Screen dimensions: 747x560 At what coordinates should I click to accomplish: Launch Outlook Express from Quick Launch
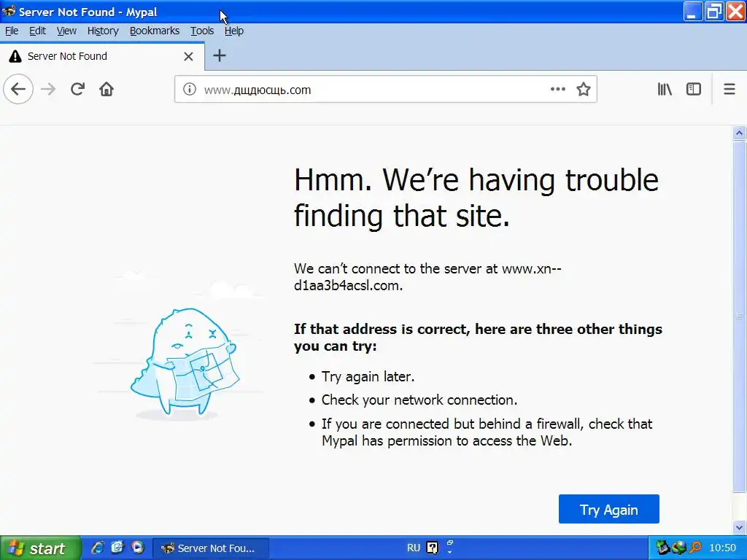point(117,548)
